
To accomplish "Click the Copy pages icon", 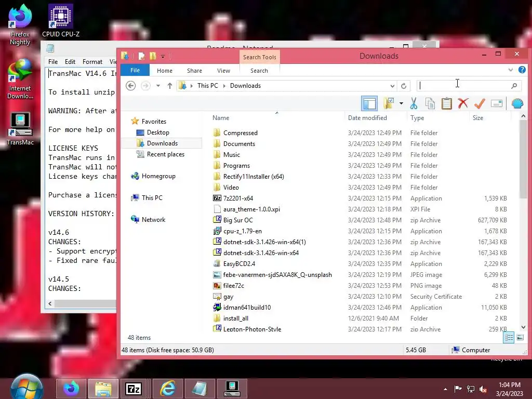I will coord(430,103).
